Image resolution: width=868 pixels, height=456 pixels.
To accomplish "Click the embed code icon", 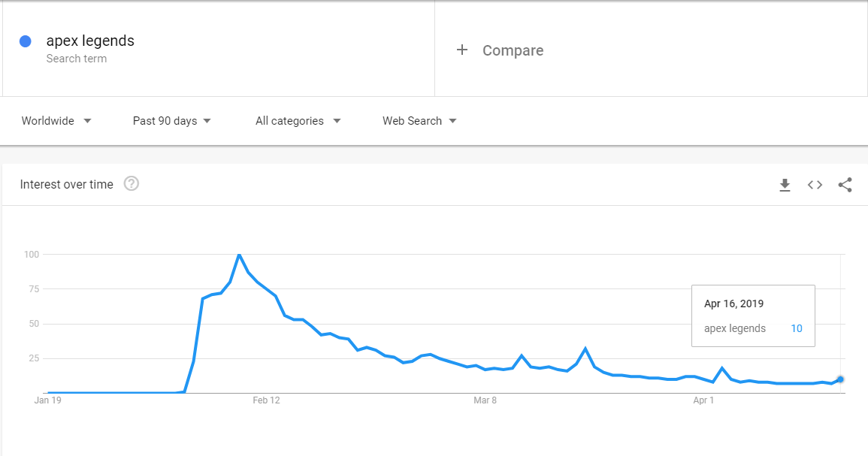I will pos(815,185).
